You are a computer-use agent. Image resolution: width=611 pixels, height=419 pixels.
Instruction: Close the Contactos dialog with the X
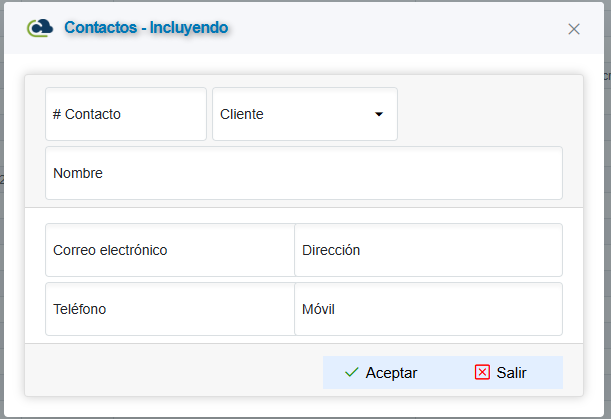[x=574, y=29]
